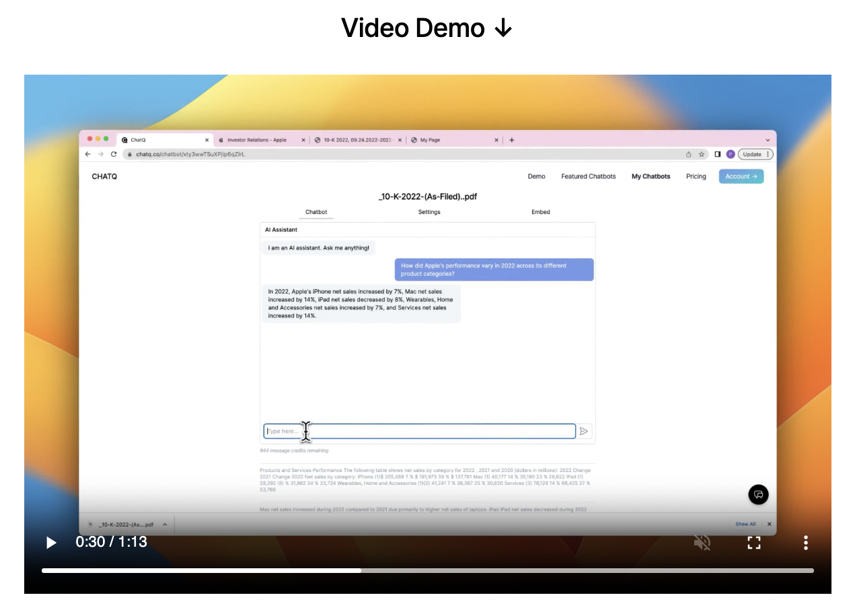Click the 'I am an AI assistant' message
Viewport: 853px width, 616px height.
pos(318,248)
